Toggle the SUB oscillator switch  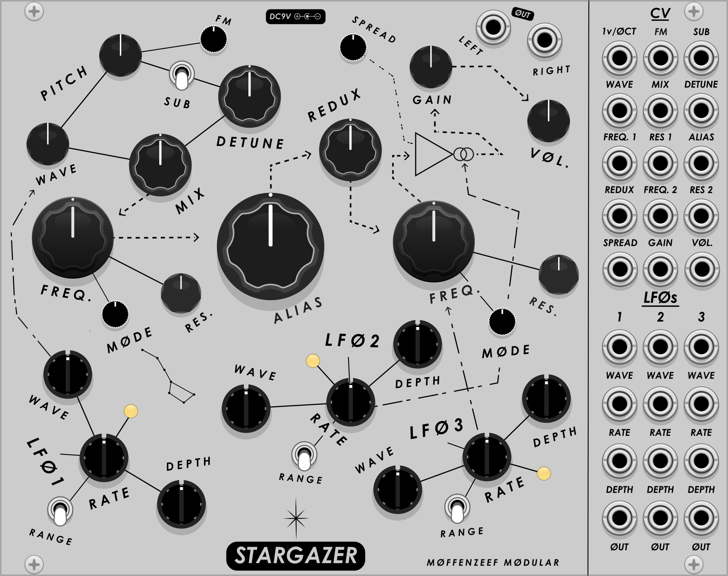(182, 76)
